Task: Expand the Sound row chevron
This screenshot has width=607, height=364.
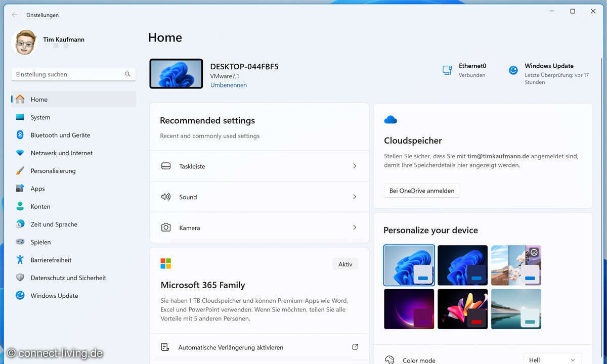Action: pos(355,197)
